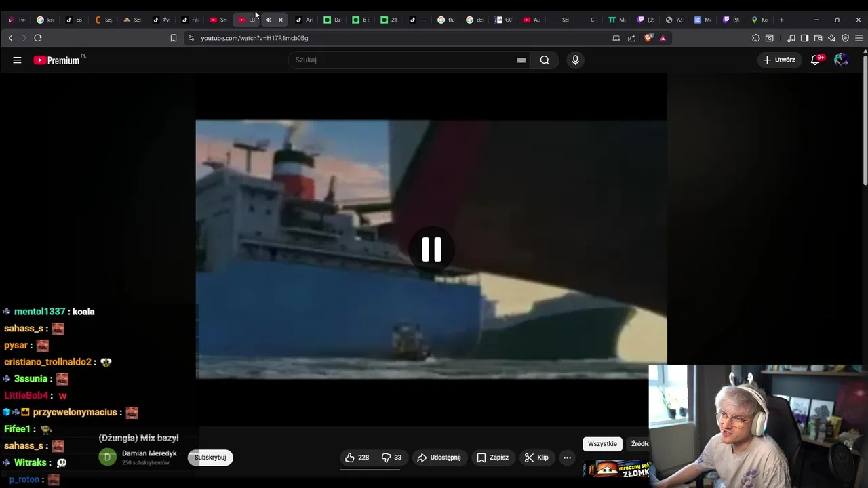This screenshot has height=488, width=868.
Task: Open site settings icon in address bar
Action: [x=191, y=38]
